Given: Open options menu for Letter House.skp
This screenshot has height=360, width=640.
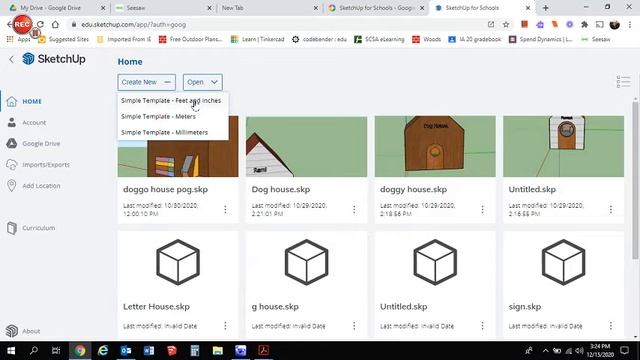Looking at the screenshot, I should tap(225, 326).
